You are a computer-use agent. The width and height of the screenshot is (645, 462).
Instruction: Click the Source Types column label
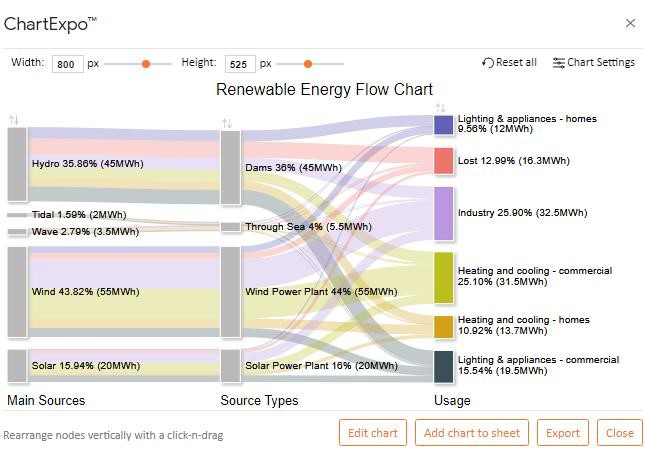click(259, 400)
